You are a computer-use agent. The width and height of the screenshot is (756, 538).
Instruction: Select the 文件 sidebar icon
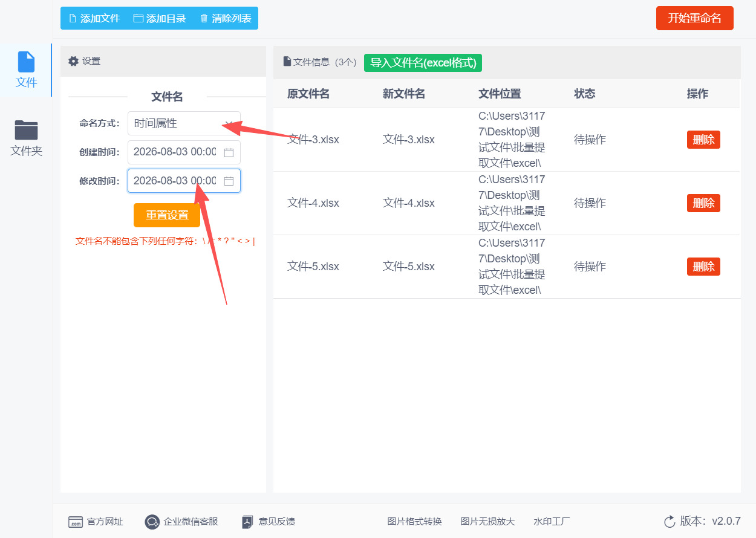point(26,62)
